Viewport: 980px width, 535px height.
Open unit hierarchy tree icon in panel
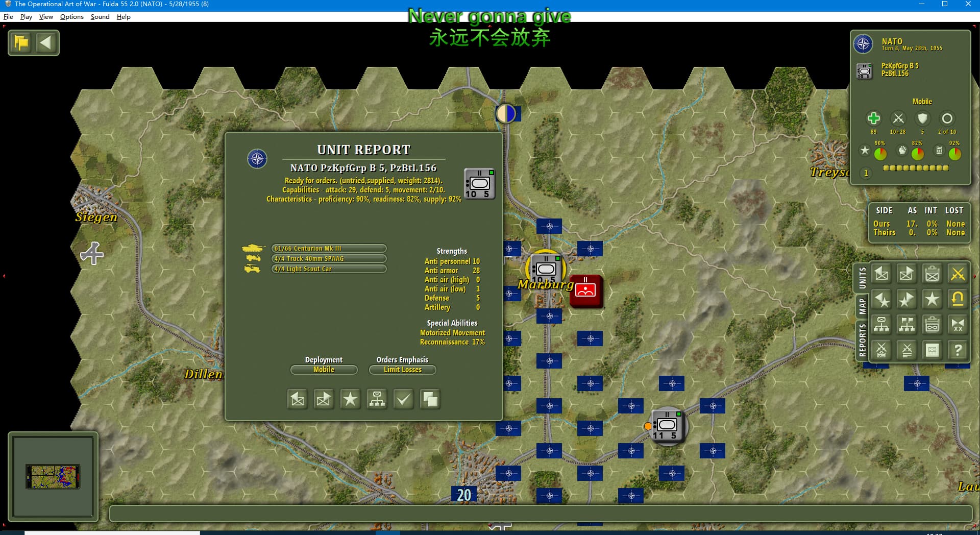click(x=881, y=325)
